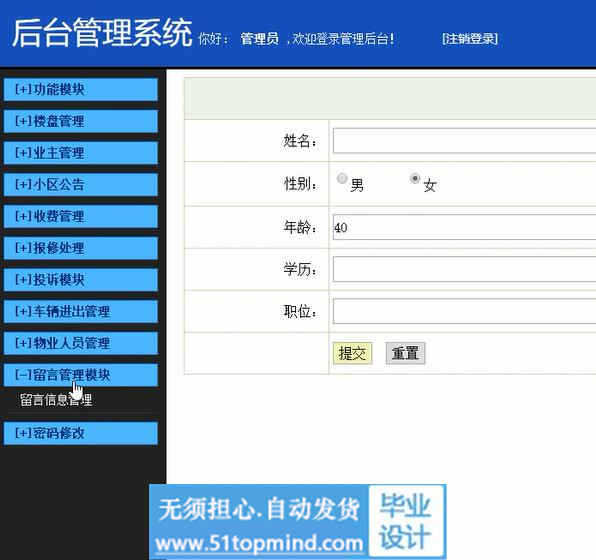The width and height of the screenshot is (596, 560).
Task: Open the 留言信息管理 submenu item
Action: pos(56,400)
